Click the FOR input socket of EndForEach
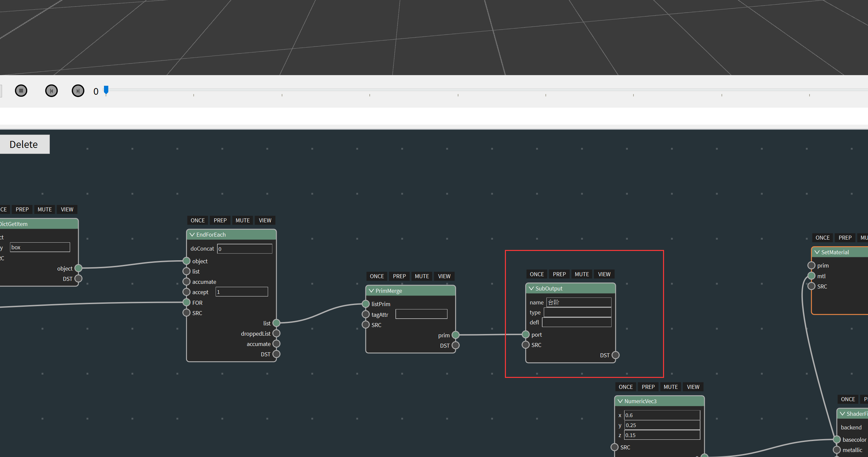The image size is (868, 457). (x=186, y=302)
